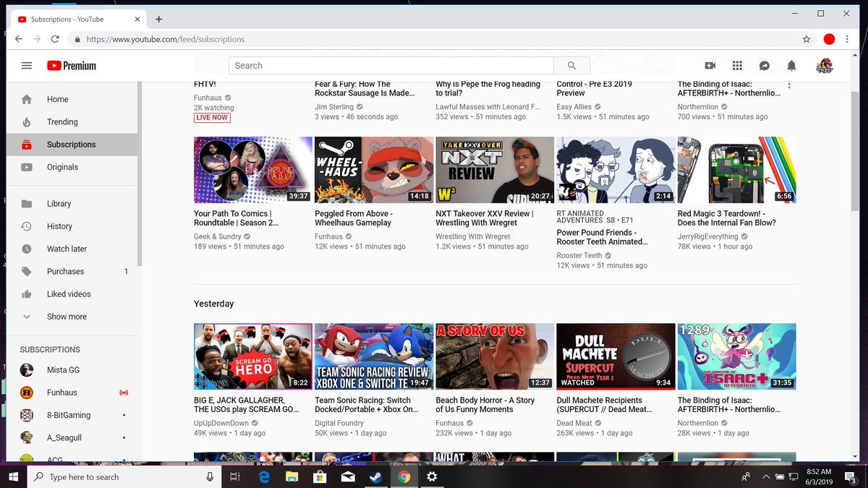868x488 pixels.
Task: Open Easy Allies channel link
Action: [574, 107]
